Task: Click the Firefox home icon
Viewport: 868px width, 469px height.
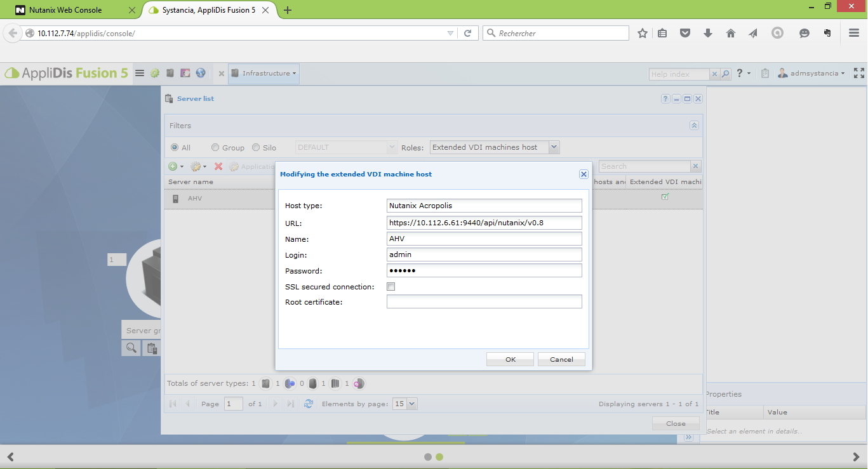Action: click(731, 34)
